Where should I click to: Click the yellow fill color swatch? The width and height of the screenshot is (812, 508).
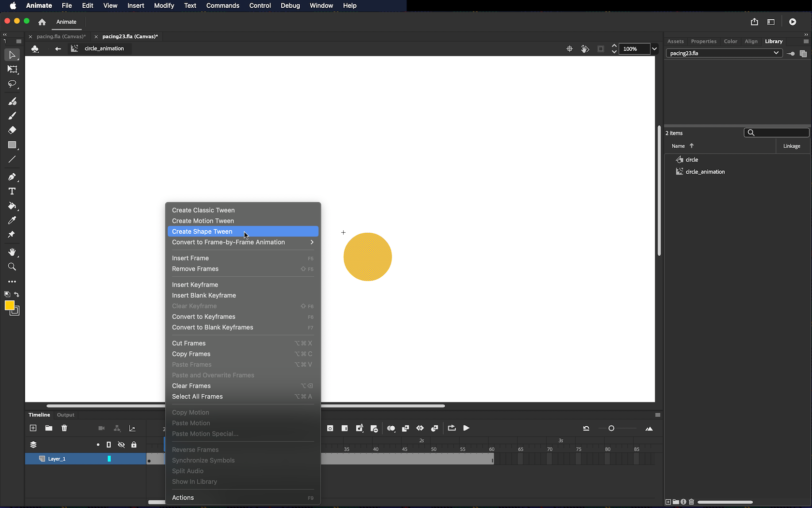pyautogui.click(x=9, y=305)
